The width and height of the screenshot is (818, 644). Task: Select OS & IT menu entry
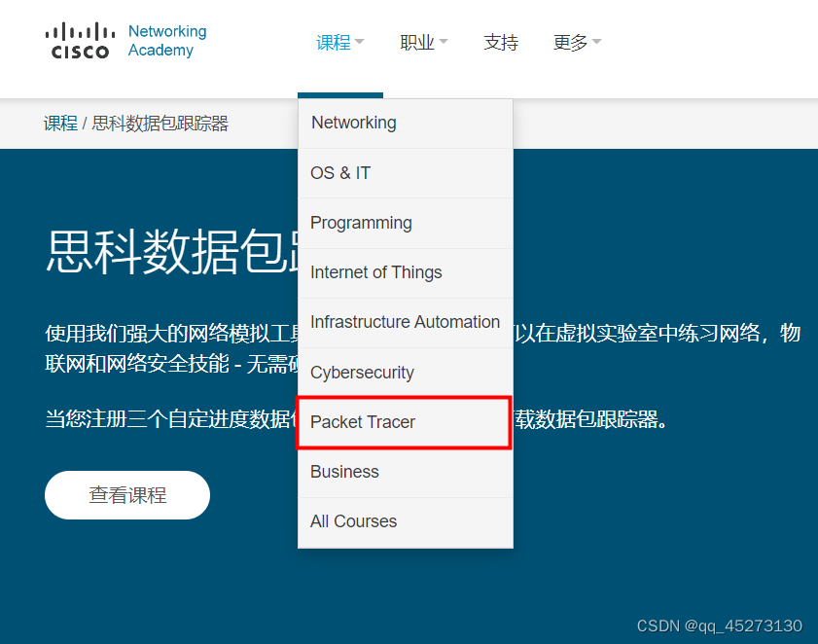[406, 173]
